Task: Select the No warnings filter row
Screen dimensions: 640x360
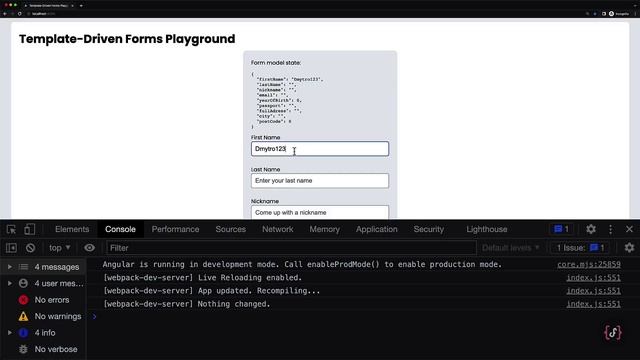Action: click(43, 316)
